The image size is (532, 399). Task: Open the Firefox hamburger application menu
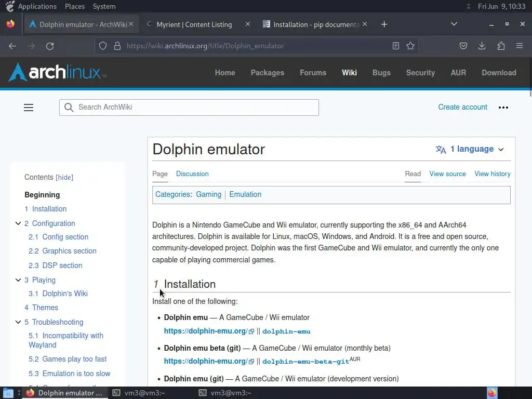(520, 46)
